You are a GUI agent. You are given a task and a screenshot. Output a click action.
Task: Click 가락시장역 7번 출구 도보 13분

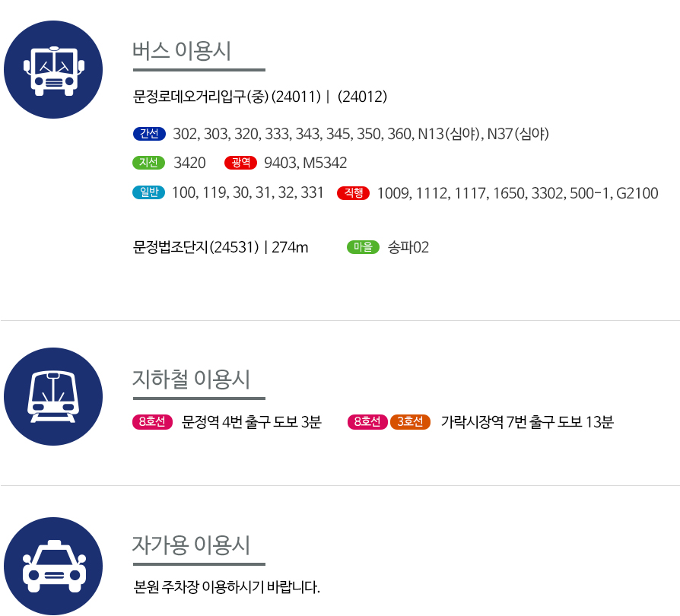(527, 422)
